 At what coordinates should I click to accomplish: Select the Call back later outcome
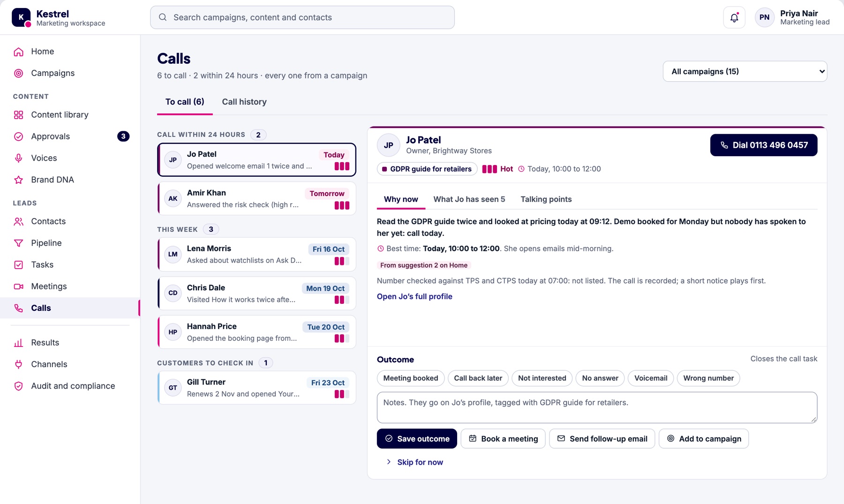(x=478, y=378)
